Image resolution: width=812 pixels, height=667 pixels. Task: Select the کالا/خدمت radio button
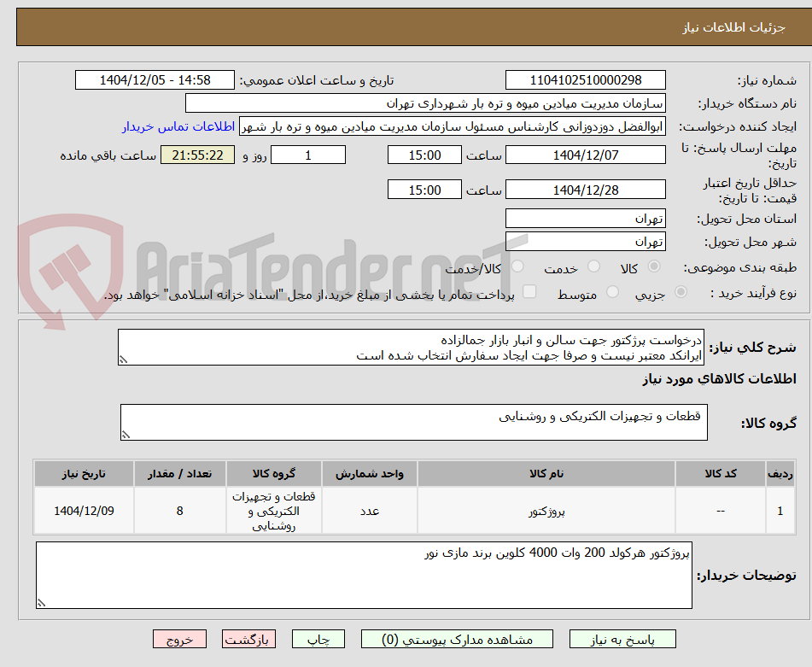pyautogui.click(x=517, y=266)
